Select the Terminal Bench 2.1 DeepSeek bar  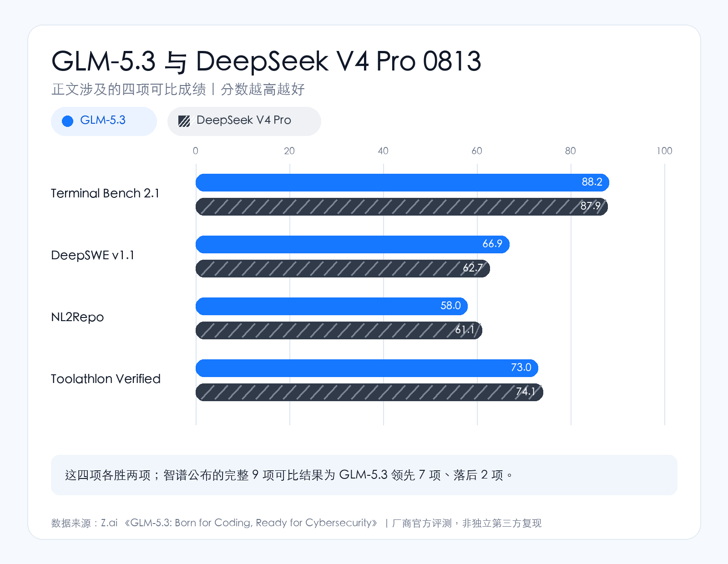(x=402, y=206)
